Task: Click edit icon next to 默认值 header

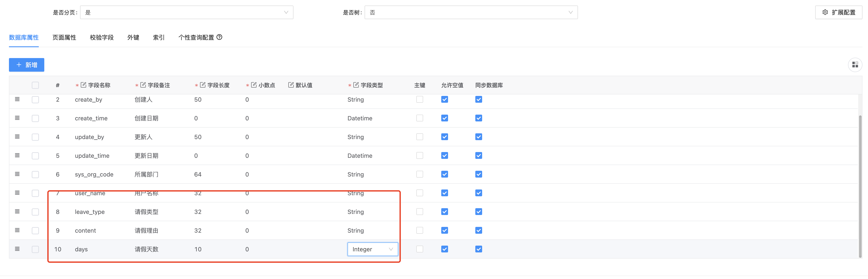Action: tap(291, 85)
